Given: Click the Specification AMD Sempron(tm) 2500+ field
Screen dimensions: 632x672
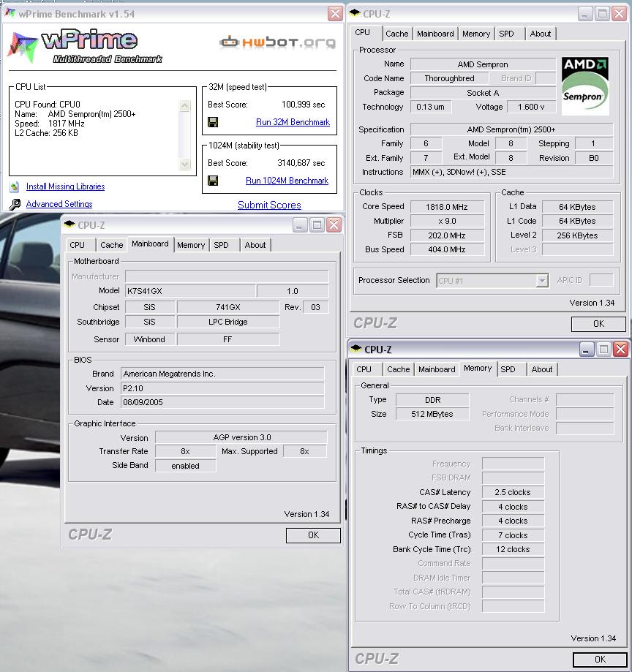Looking at the screenshot, I should tap(511, 129).
